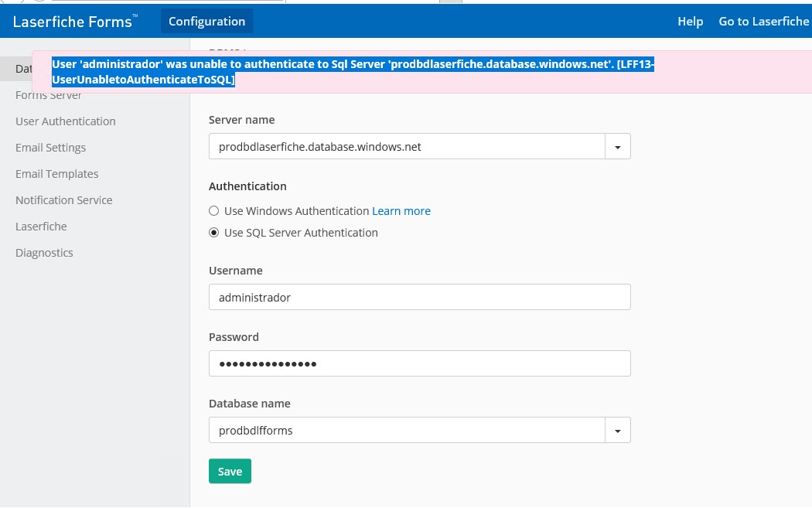
Task: Click the Password input field
Action: click(x=420, y=363)
